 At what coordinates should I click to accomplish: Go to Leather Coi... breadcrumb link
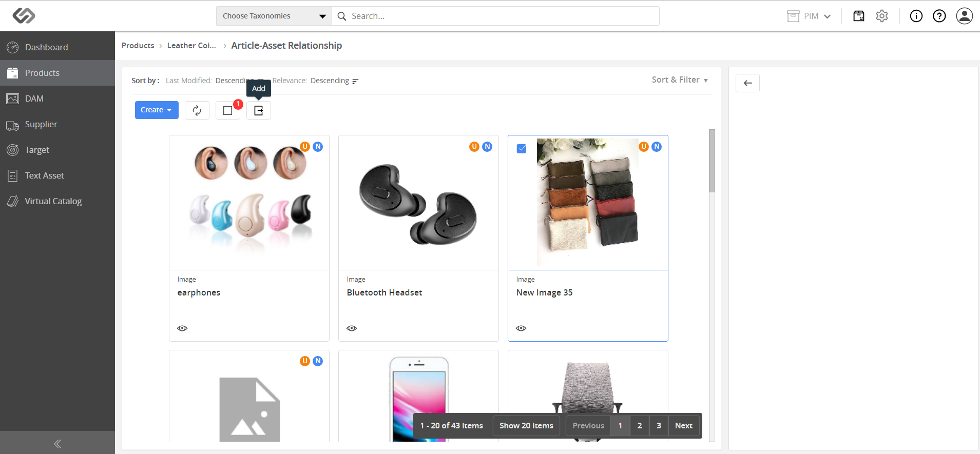tap(191, 46)
